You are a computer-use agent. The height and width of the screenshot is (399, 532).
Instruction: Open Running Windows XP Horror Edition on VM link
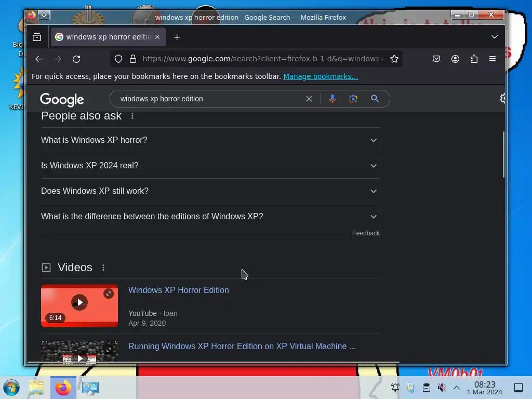point(242,346)
